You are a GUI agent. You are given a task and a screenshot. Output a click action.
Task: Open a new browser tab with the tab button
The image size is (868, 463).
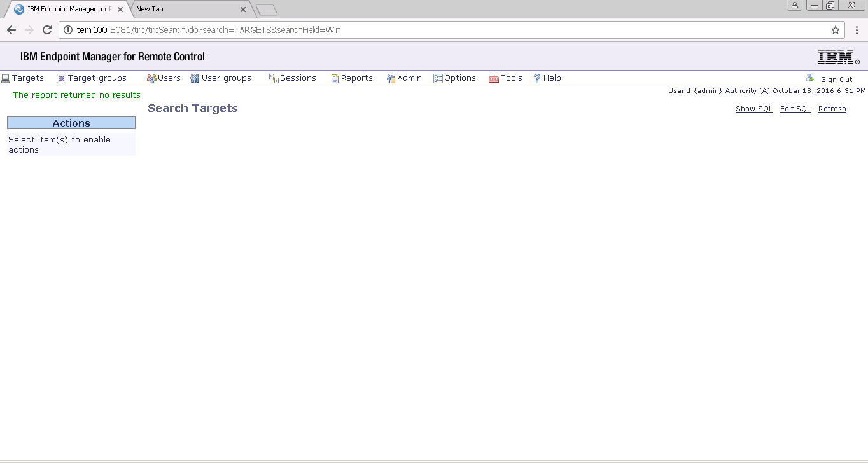point(267,10)
